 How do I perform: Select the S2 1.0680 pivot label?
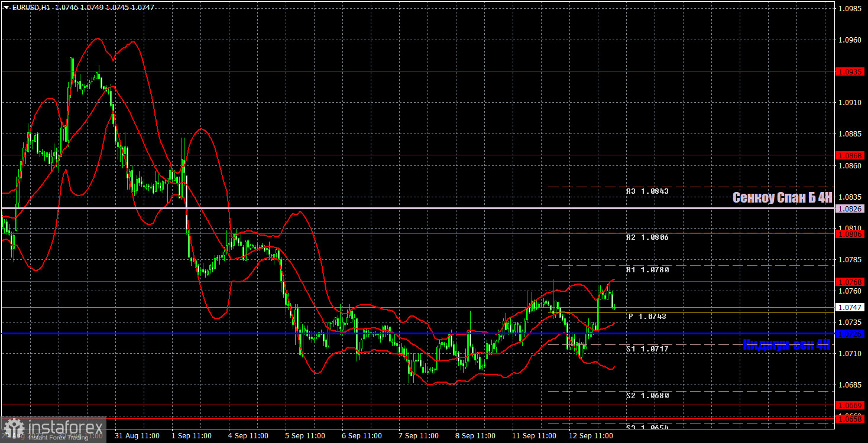click(x=647, y=396)
